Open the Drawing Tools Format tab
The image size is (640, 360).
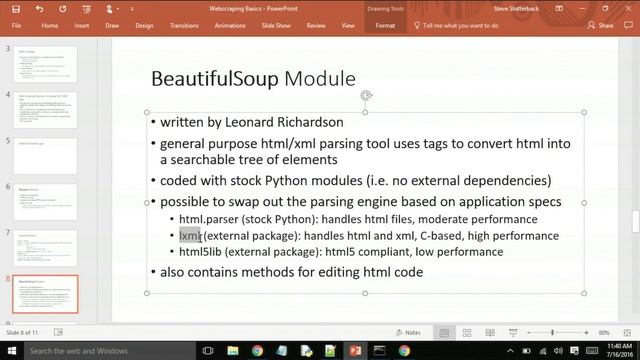pyautogui.click(x=385, y=25)
